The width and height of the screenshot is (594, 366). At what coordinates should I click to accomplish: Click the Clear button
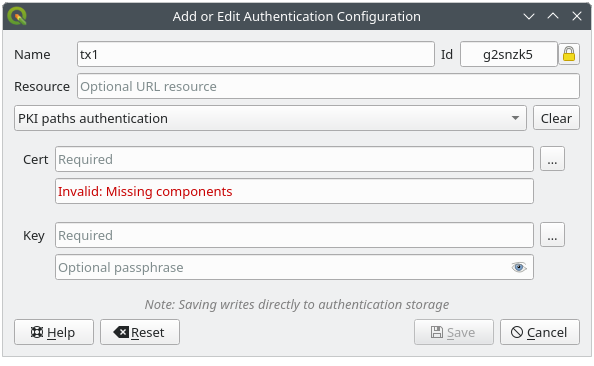click(556, 118)
